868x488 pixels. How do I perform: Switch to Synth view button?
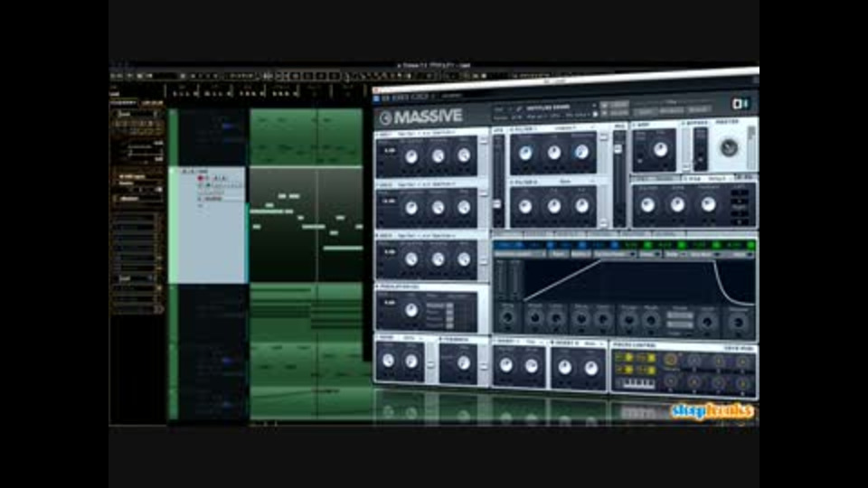645,110
